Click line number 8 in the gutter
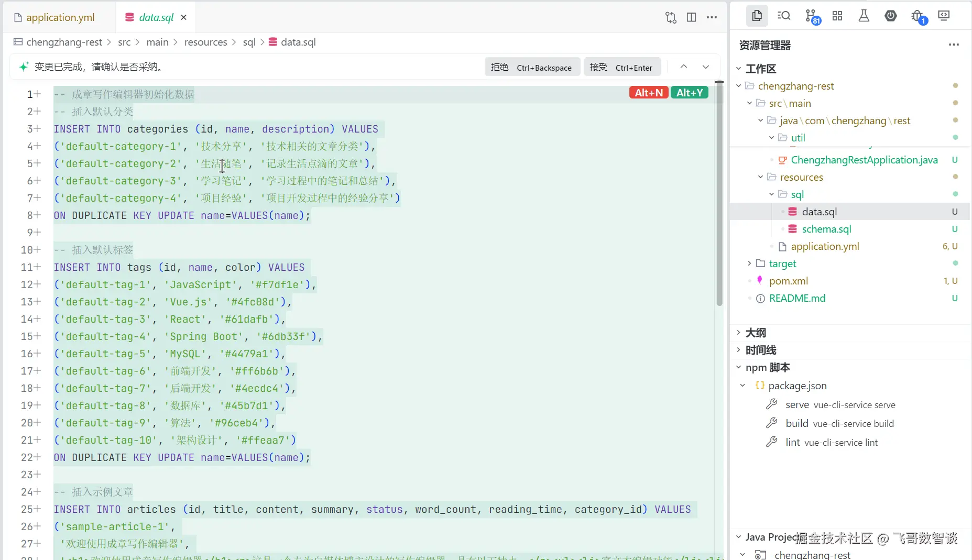This screenshot has width=972, height=560. click(30, 215)
